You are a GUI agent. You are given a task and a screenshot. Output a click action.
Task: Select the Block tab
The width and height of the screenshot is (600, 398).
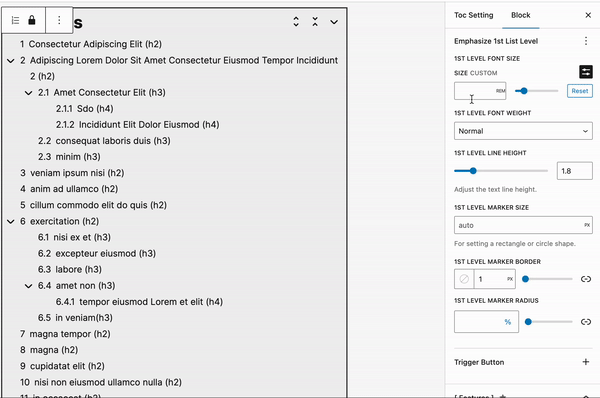point(521,15)
